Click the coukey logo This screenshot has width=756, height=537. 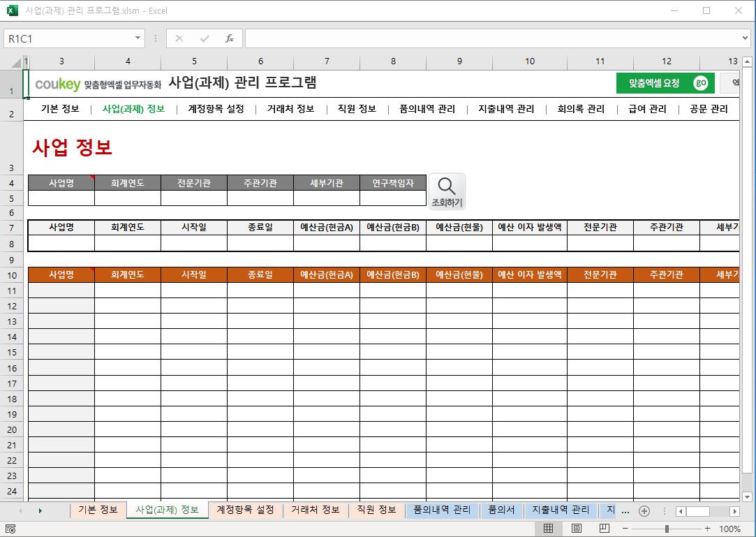click(57, 84)
